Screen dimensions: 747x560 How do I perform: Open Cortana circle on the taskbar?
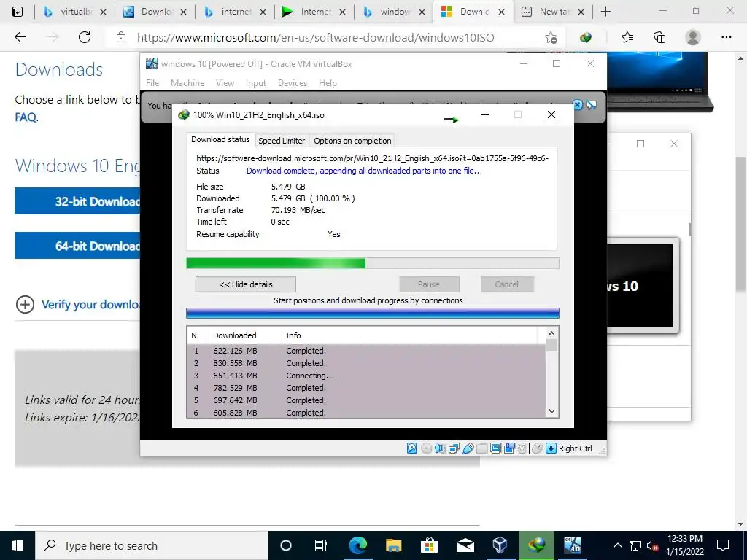tap(285, 545)
